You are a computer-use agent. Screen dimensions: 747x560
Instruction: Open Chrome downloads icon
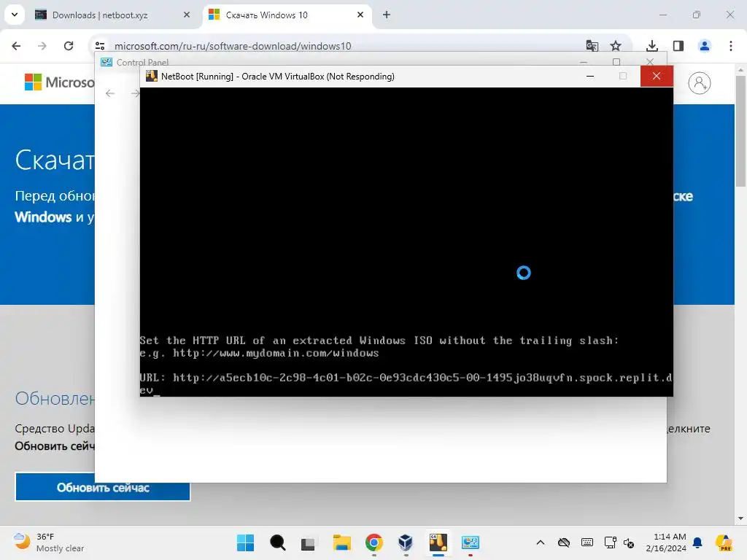tap(651, 46)
